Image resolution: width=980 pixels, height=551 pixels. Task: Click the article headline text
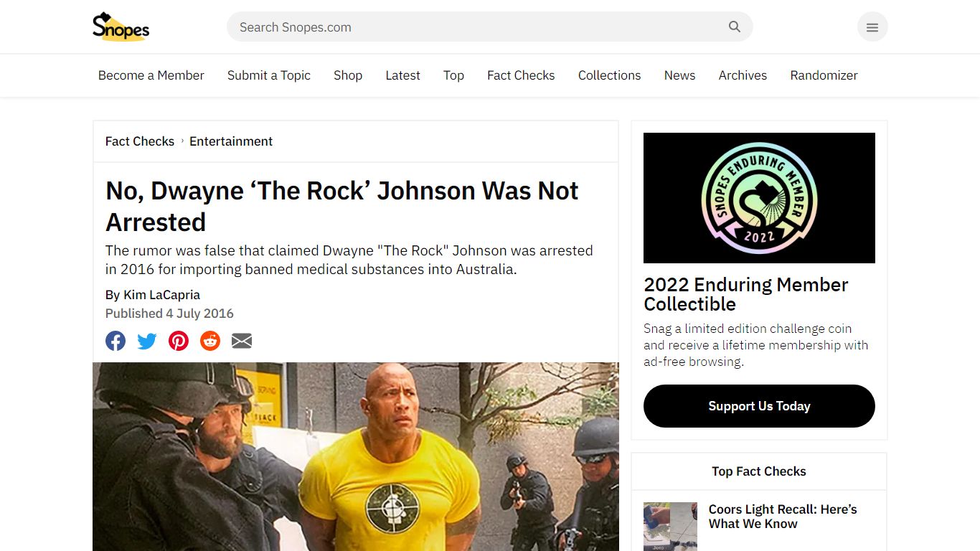click(x=342, y=207)
